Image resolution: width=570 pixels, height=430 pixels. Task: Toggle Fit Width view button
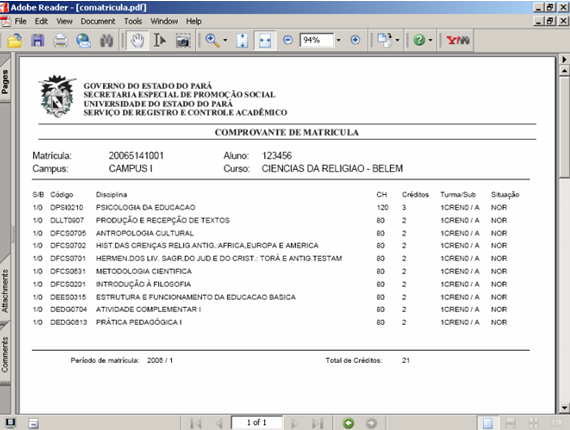pyautogui.click(x=265, y=40)
